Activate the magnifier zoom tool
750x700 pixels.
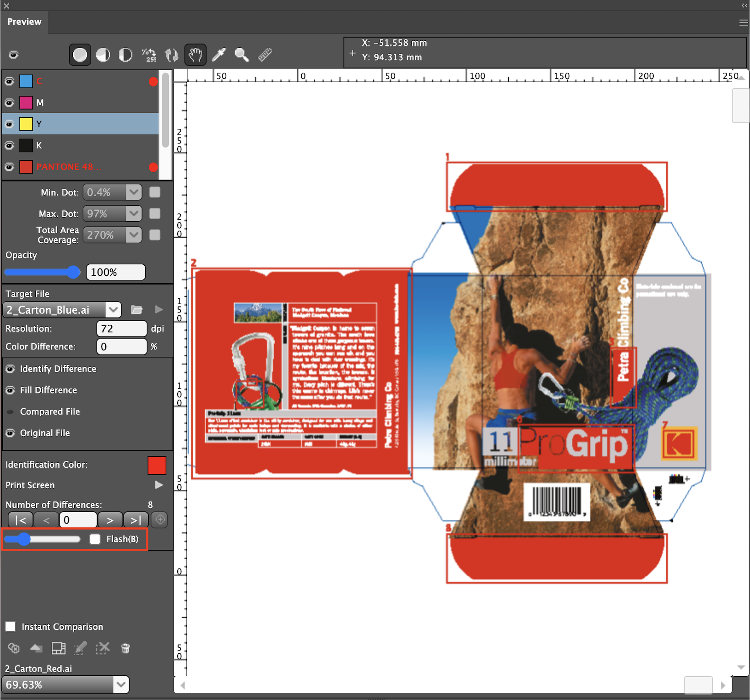(241, 55)
